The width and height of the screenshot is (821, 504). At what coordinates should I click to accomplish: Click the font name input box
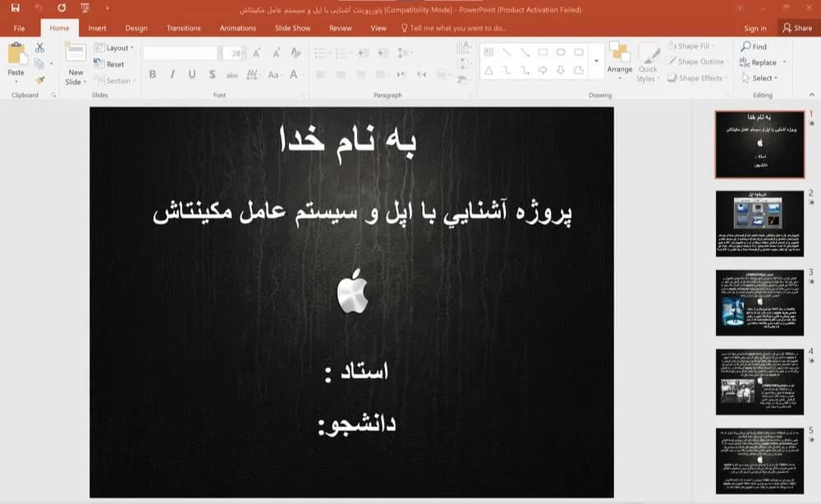point(180,53)
